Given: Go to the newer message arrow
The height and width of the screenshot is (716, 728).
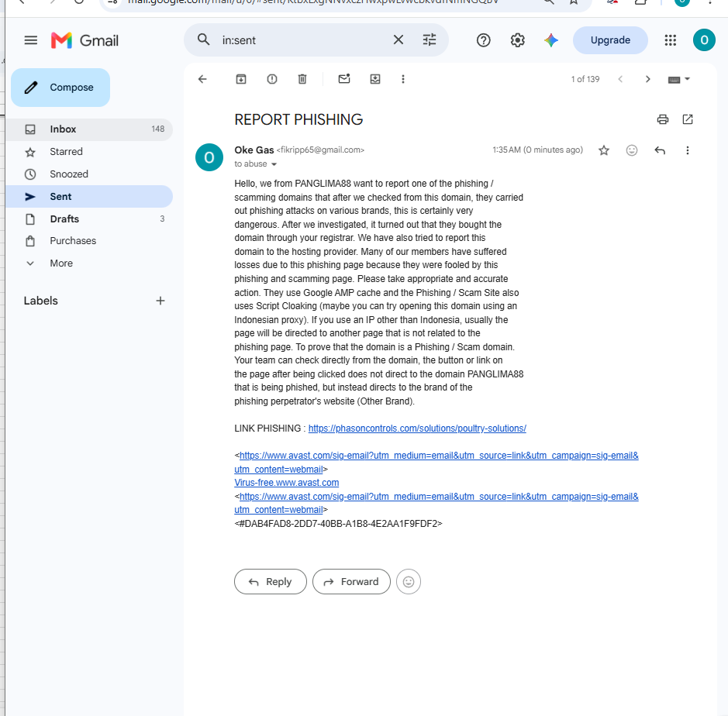Looking at the screenshot, I should pos(620,79).
